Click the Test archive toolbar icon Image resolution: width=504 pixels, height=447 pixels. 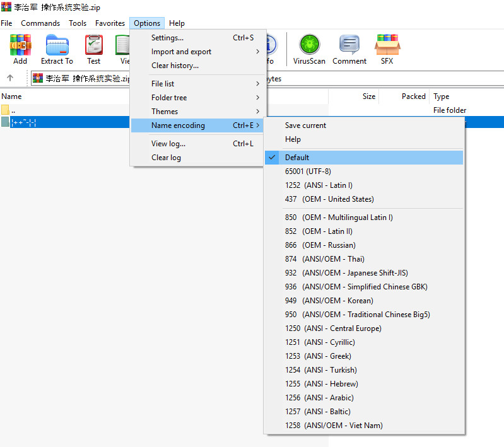tap(93, 49)
